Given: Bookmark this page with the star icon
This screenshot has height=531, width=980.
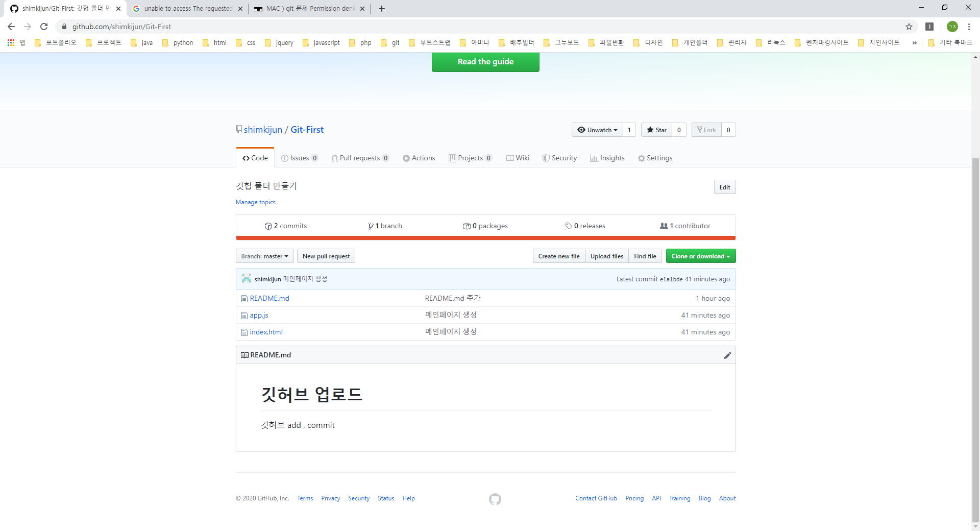Looking at the screenshot, I should (909, 27).
